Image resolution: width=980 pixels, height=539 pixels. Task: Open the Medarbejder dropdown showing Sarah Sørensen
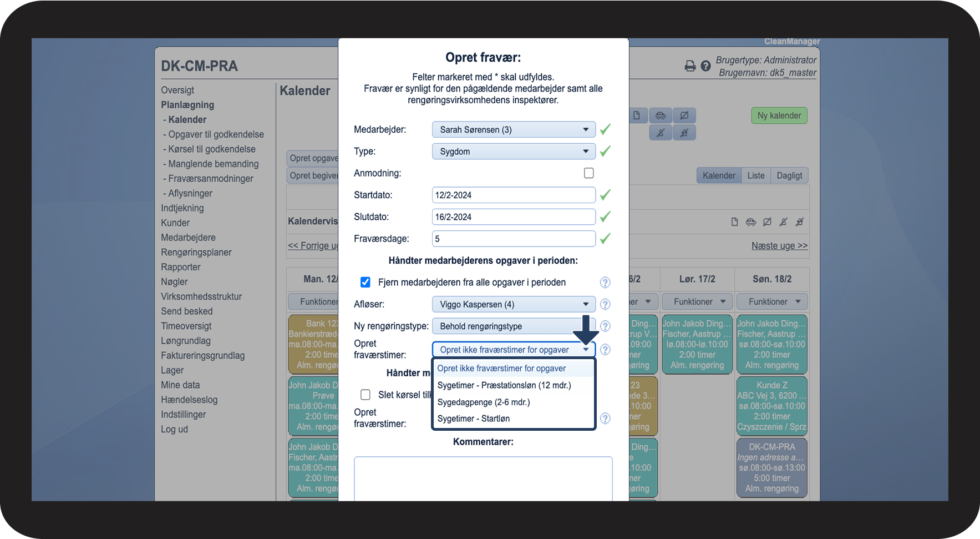514,129
